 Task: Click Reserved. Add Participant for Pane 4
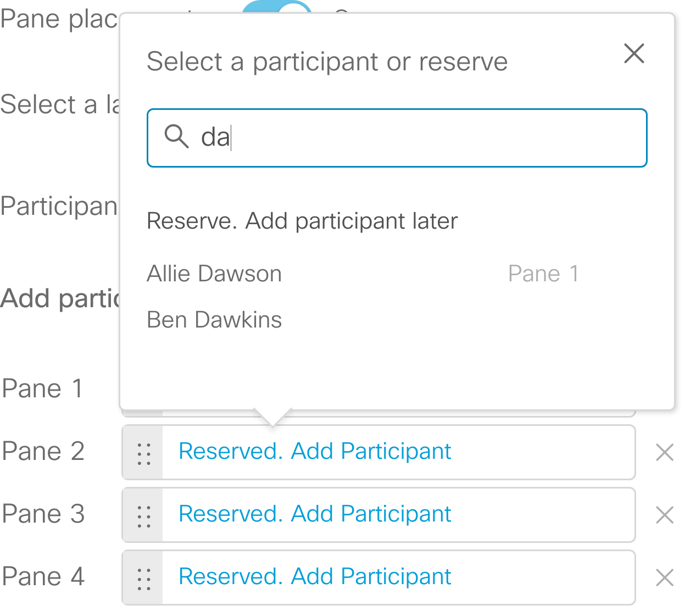(x=314, y=576)
